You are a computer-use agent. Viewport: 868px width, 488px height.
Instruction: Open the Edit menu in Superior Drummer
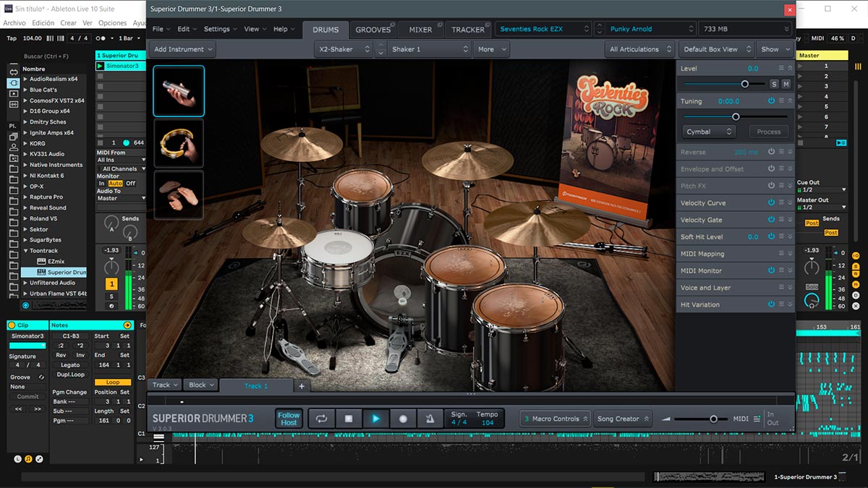[x=186, y=29]
